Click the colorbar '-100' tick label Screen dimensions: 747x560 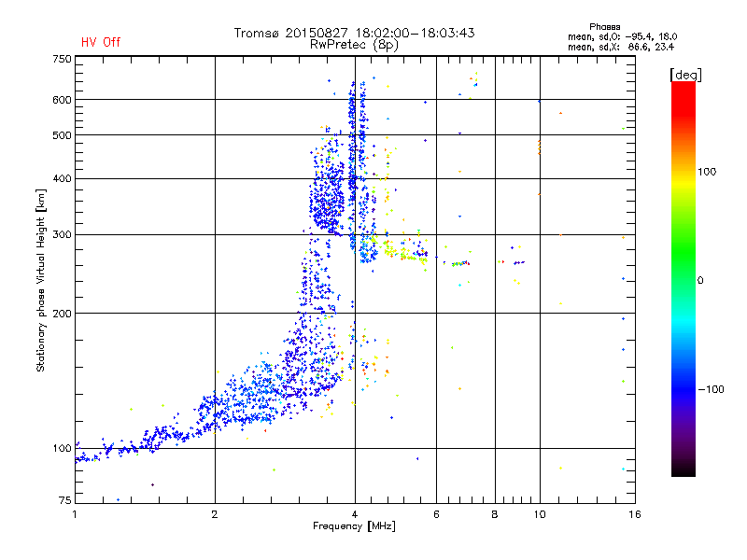point(711,389)
